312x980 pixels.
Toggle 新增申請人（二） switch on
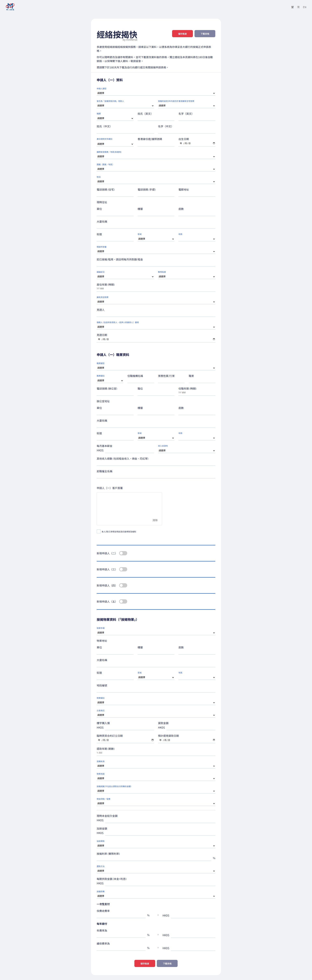123,553
